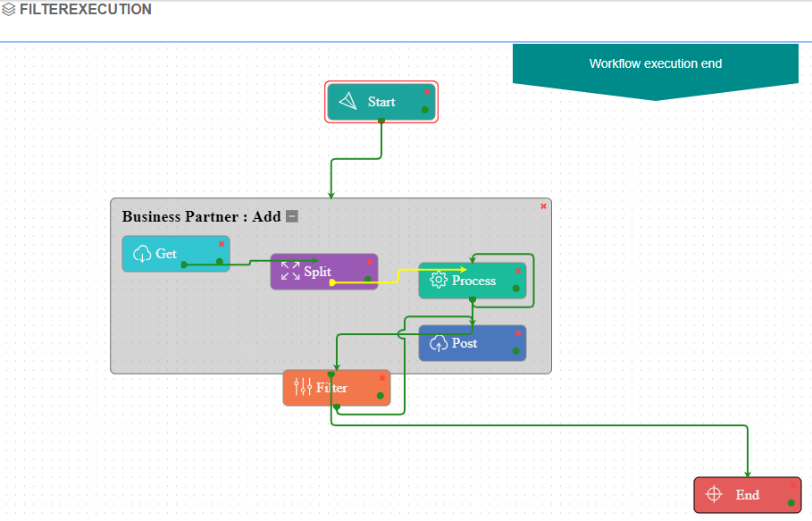Screen dimensions: 812x521
Task: Toggle the yellow output port on Split node
Action: tap(332, 282)
